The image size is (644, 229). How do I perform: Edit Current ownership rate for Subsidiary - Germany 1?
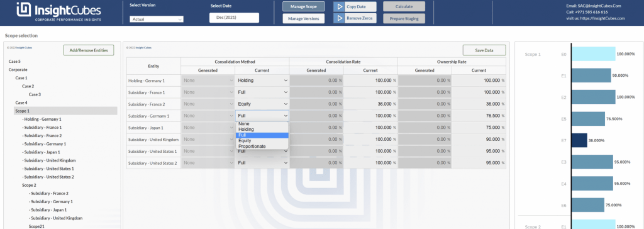tap(479, 116)
